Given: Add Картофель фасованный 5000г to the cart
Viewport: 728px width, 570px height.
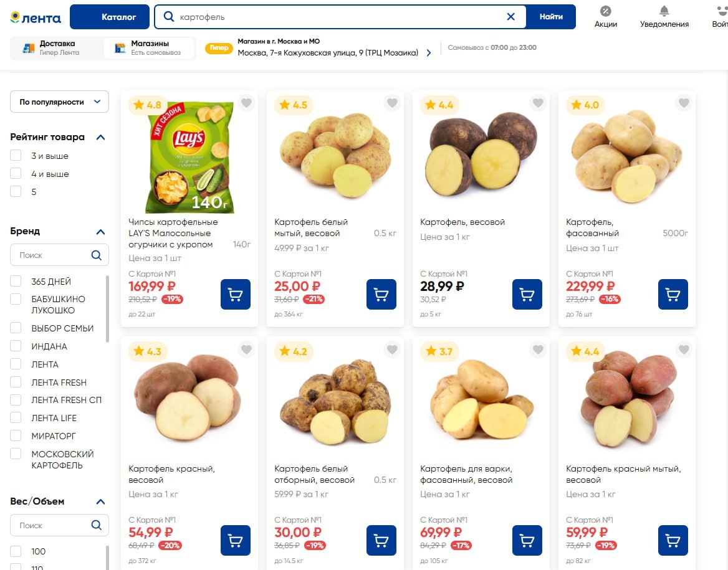Looking at the screenshot, I should coord(673,295).
